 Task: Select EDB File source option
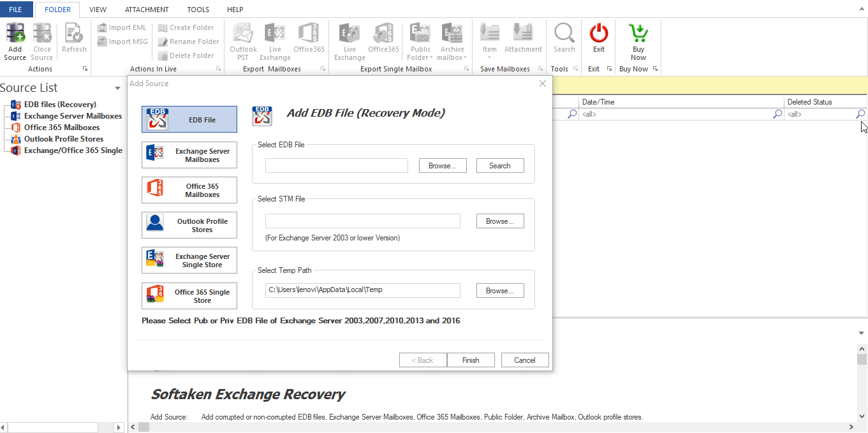pyautogui.click(x=189, y=119)
